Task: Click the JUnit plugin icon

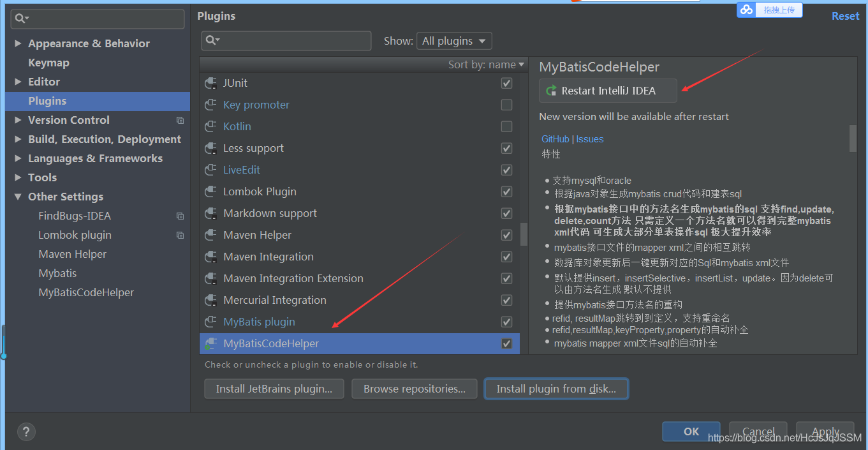Action: (x=210, y=84)
